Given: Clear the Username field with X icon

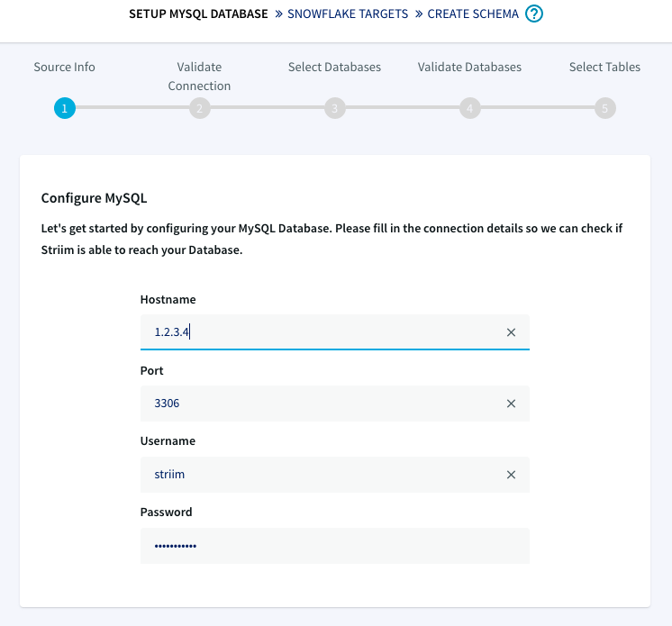Looking at the screenshot, I should pos(511,475).
